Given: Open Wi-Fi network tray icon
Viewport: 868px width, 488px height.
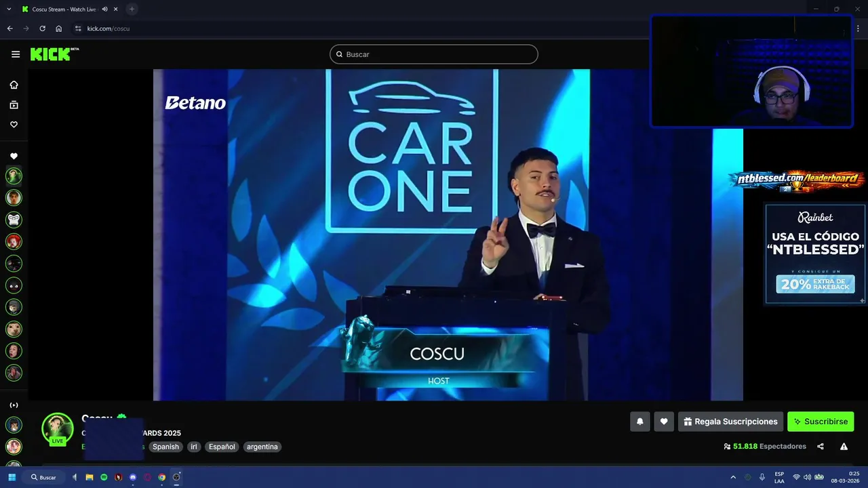Looking at the screenshot, I should click(797, 477).
